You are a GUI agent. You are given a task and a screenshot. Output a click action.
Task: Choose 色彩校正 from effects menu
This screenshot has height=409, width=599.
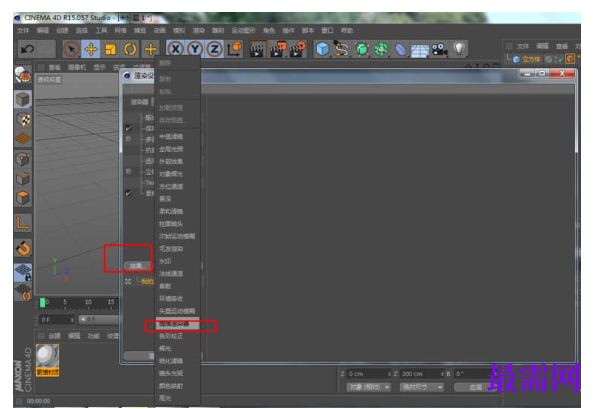[171, 336]
